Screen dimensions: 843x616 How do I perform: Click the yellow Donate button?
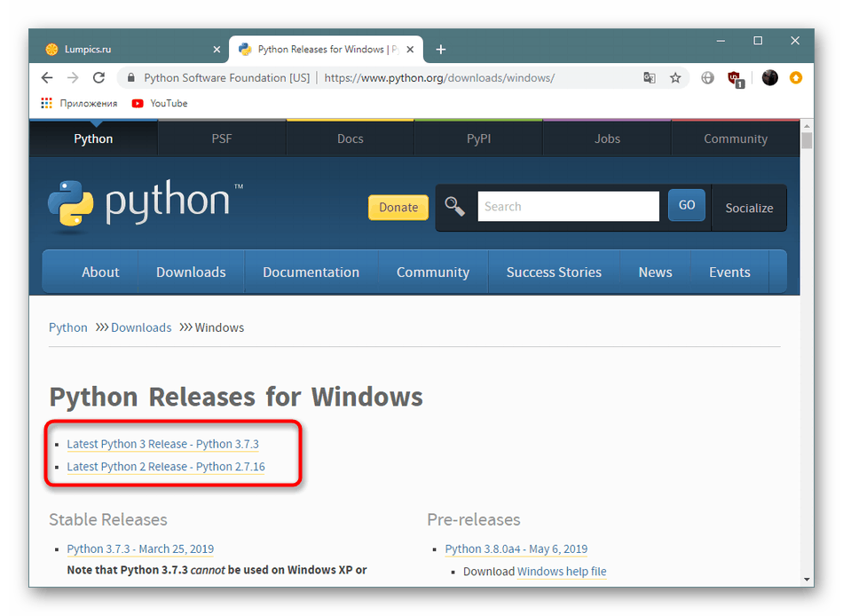398,208
